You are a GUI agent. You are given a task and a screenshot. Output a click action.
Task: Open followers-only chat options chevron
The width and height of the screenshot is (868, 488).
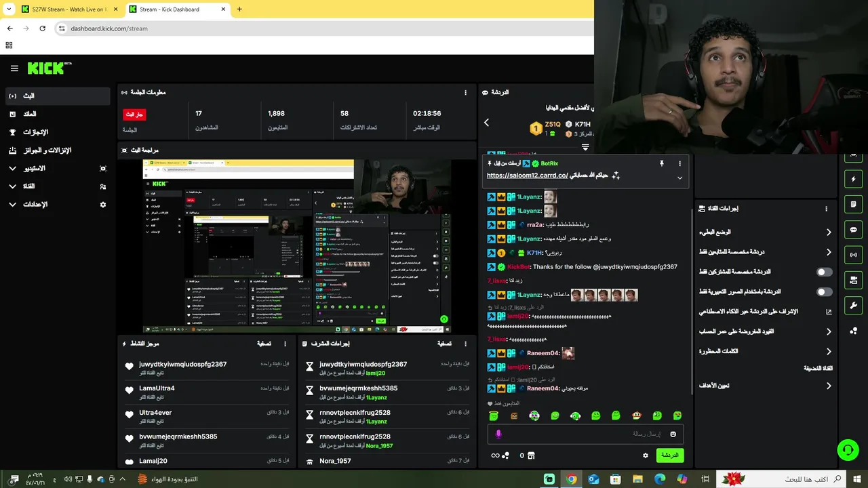(x=828, y=252)
